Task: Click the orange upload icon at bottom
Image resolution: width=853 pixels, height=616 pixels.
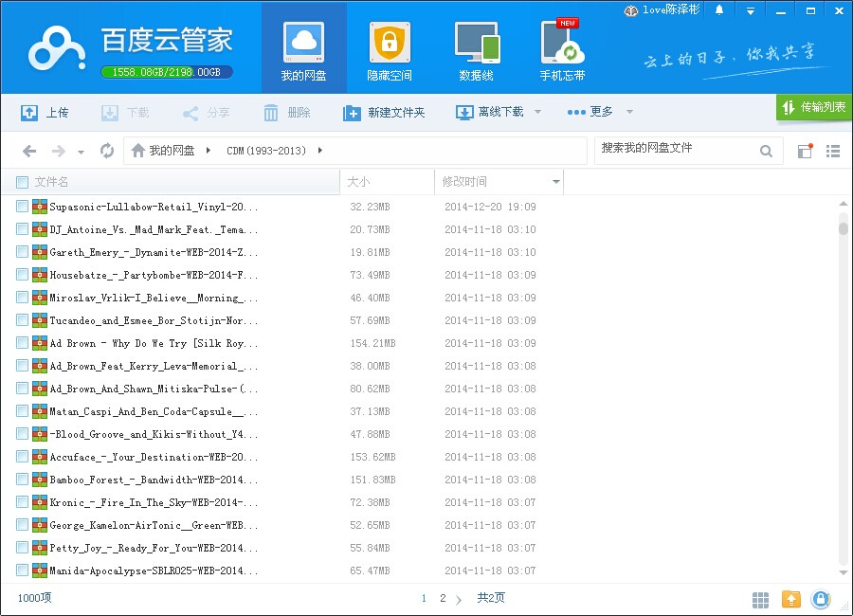Action: (x=791, y=599)
